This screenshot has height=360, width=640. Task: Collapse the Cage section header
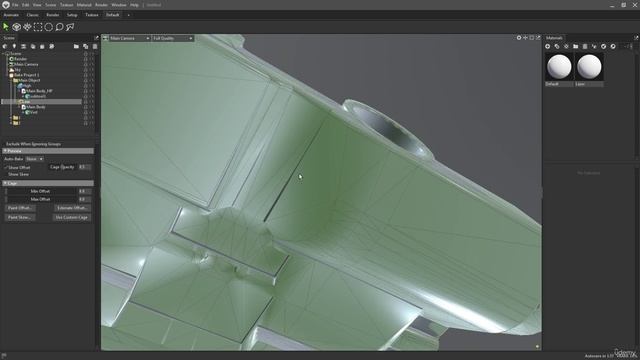[48, 183]
